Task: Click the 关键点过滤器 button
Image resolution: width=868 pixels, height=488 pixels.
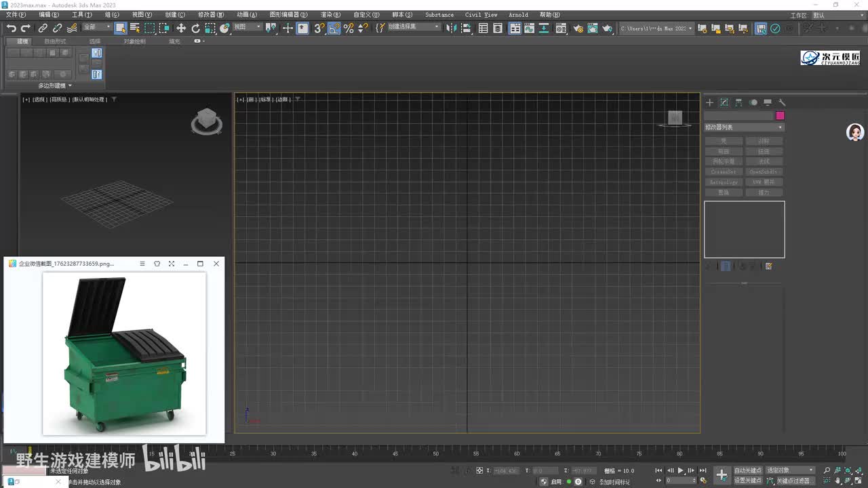Action: [793, 481]
